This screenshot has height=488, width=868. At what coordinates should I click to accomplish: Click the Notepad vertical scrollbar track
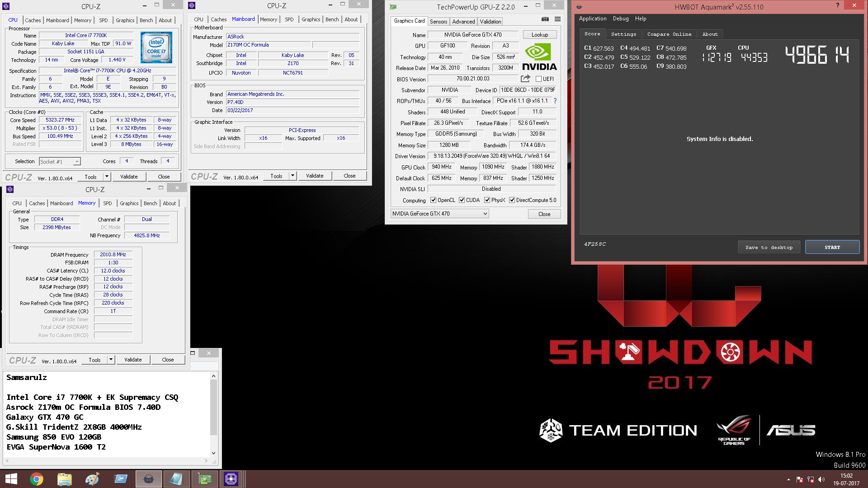(213, 414)
